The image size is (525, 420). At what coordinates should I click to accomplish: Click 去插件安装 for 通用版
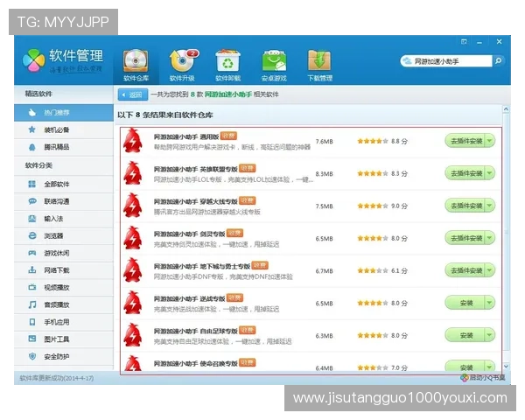[x=465, y=141]
